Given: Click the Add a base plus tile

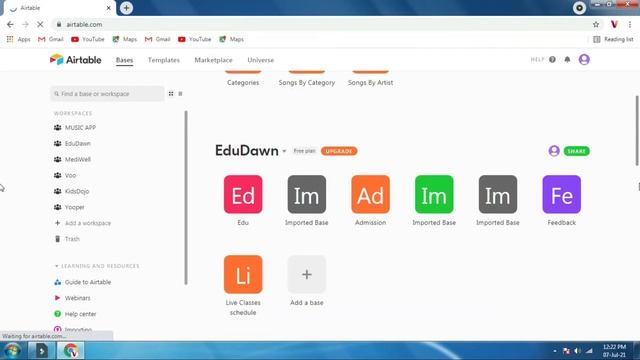Looking at the screenshot, I should pos(307,274).
